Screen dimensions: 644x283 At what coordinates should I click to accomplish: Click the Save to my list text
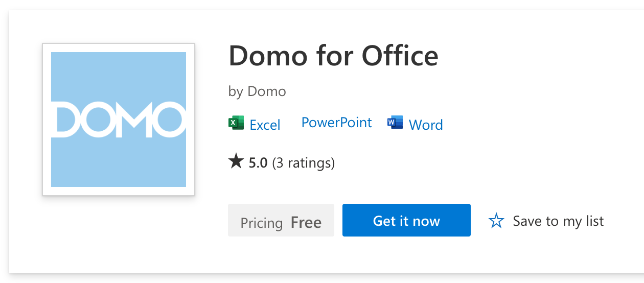tap(558, 221)
